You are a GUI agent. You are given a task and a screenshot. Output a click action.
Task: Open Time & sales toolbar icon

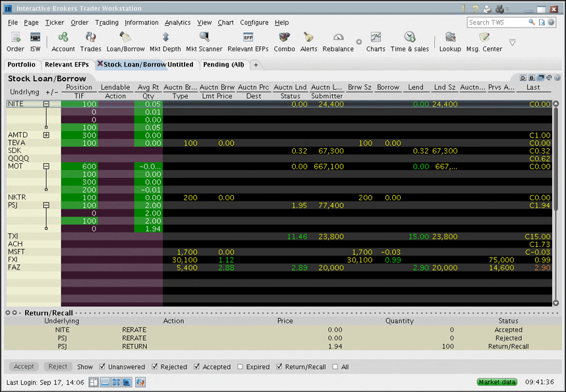point(410,42)
